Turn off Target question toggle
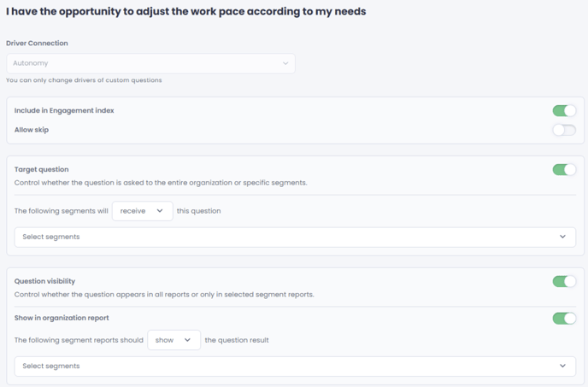 pos(564,169)
